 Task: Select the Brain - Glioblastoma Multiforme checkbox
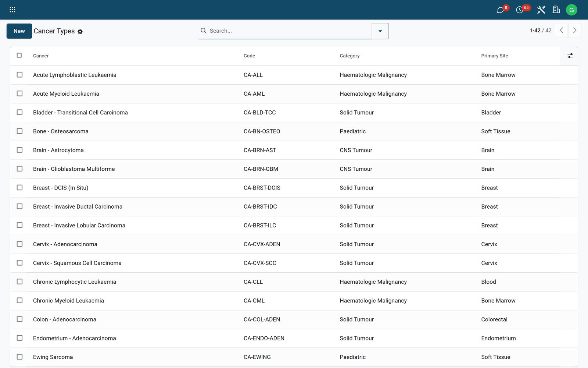pyautogui.click(x=19, y=169)
